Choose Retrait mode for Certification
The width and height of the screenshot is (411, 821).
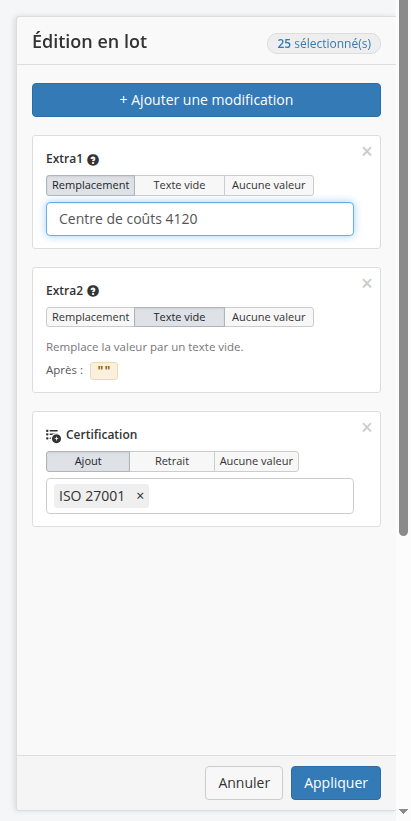click(x=172, y=461)
